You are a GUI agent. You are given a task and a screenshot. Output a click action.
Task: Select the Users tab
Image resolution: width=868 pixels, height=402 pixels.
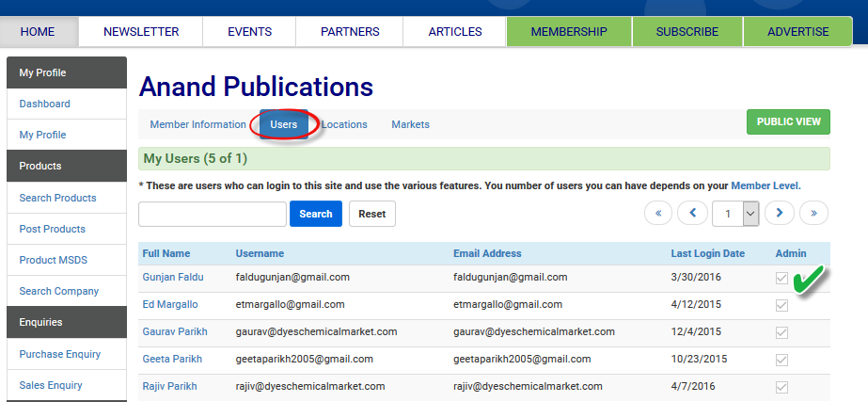tap(283, 124)
